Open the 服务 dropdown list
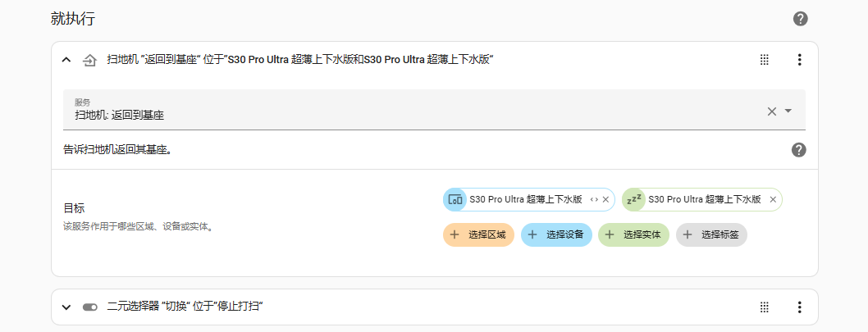This screenshot has height=332, width=868. tap(788, 111)
